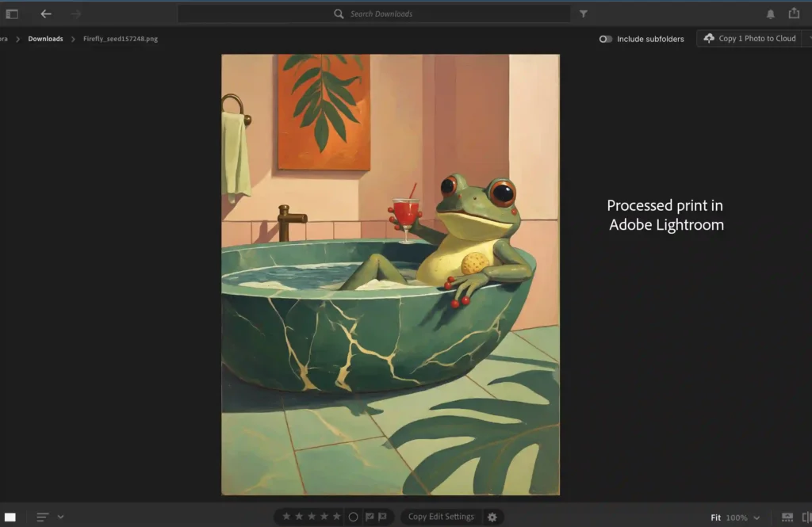Viewport: 812px width, 527px height.
Task: Open notifications bell
Action: pyautogui.click(x=771, y=13)
